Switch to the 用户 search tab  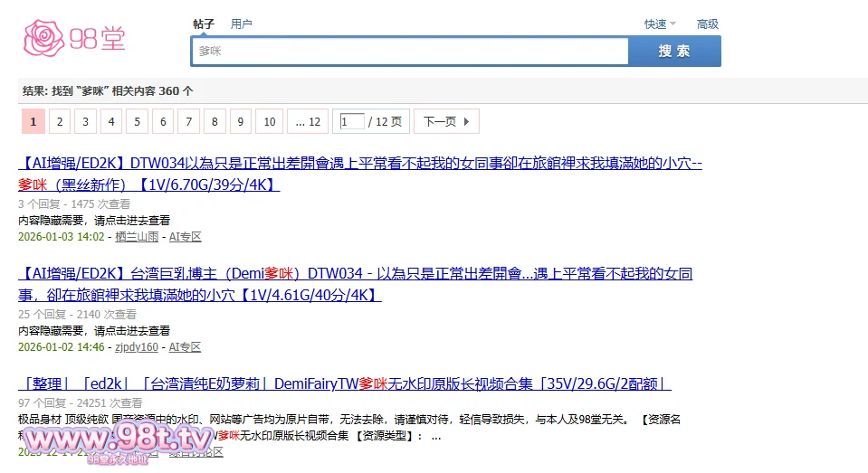(x=241, y=24)
